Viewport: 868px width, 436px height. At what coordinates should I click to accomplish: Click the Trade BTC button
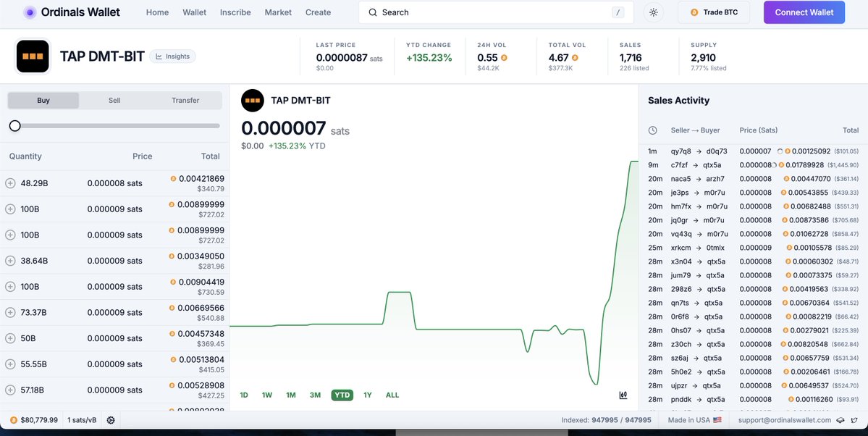pyautogui.click(x=714, y=12)
